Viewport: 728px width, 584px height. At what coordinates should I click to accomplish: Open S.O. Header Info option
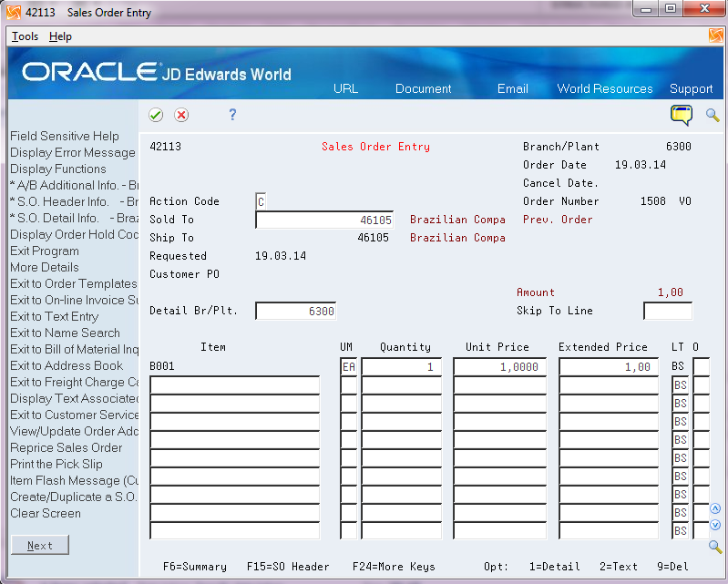(74, 201)
